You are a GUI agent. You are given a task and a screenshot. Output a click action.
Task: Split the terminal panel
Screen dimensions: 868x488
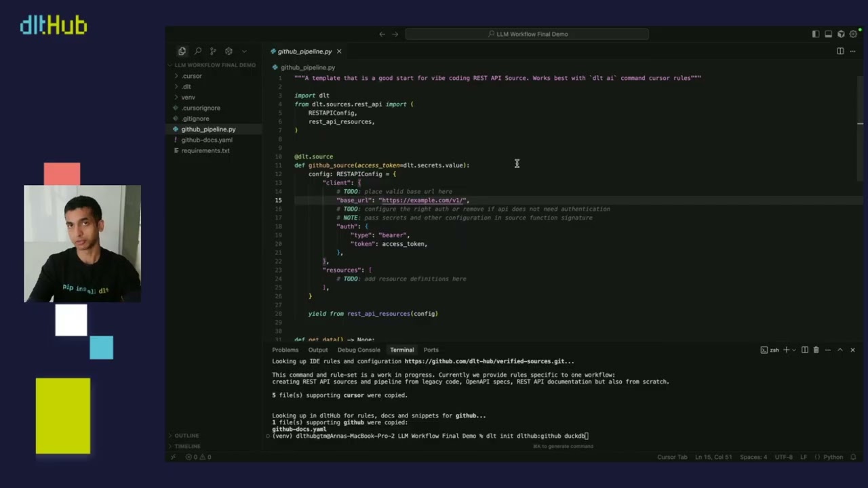coord(805,350)
